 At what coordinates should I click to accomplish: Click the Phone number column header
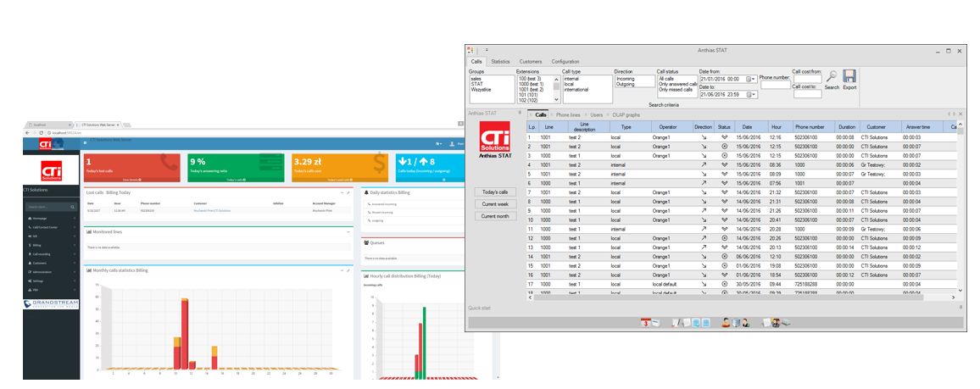coord(814,127)
